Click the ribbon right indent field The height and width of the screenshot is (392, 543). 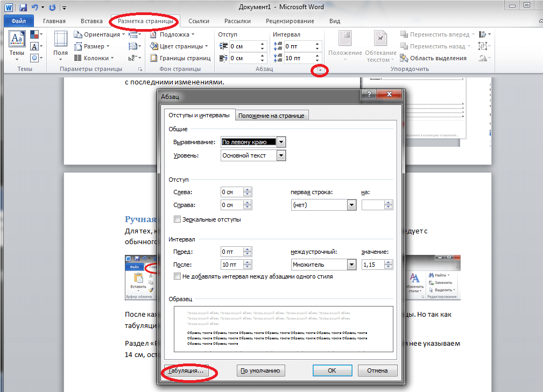tap(244, 58)
